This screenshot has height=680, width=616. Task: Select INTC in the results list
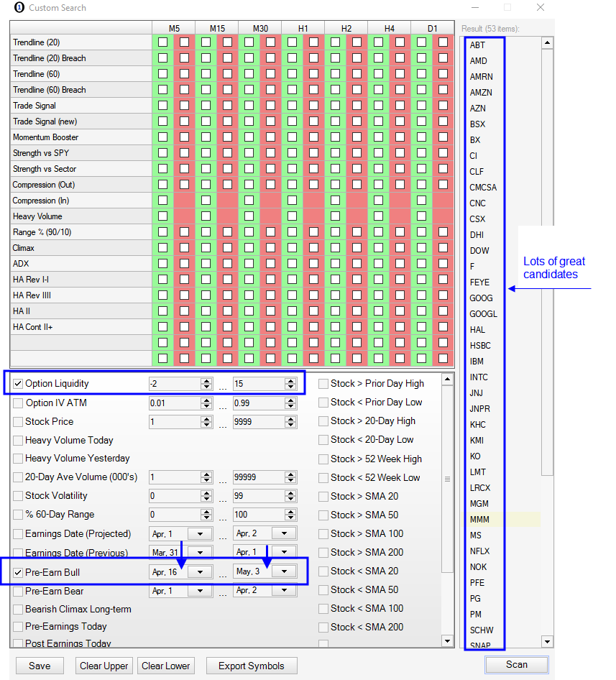(479, 377)
